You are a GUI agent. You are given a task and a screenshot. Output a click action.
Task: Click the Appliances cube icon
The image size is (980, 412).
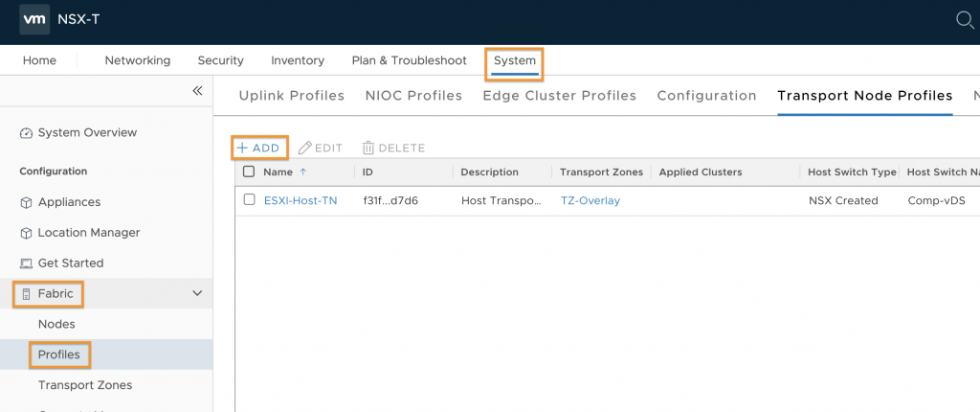26,203
